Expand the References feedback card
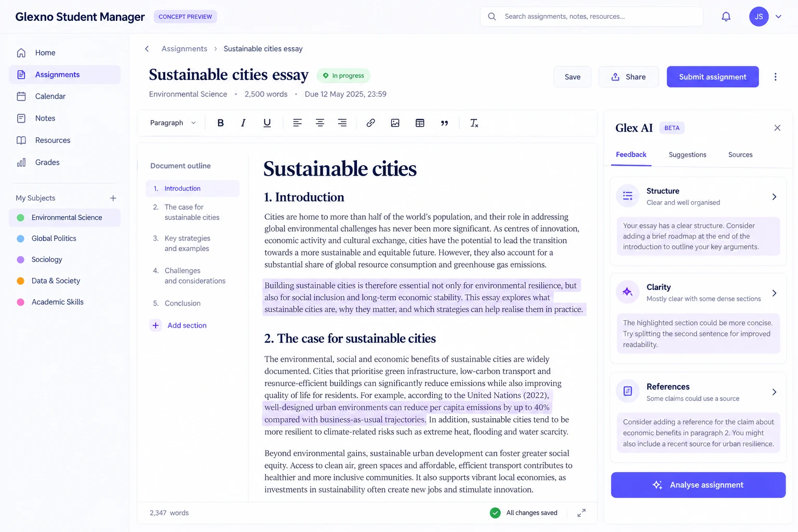 point(774,392)
